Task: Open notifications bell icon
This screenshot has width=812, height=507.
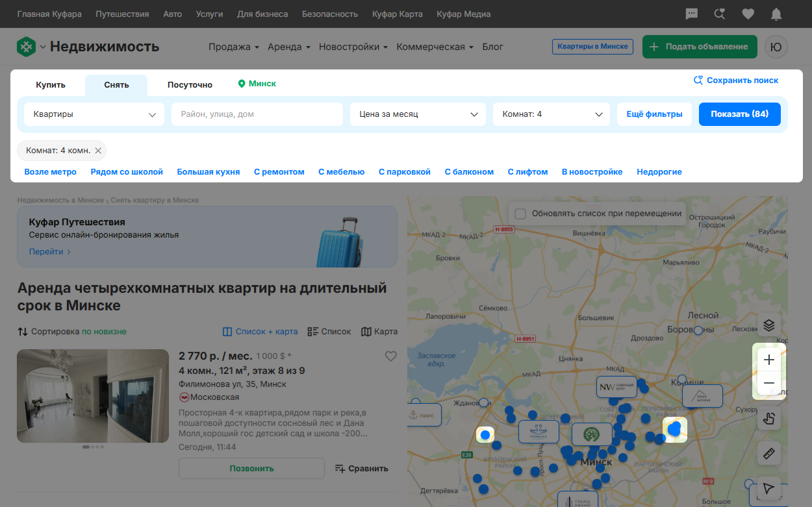Action: tap(776, 14)
